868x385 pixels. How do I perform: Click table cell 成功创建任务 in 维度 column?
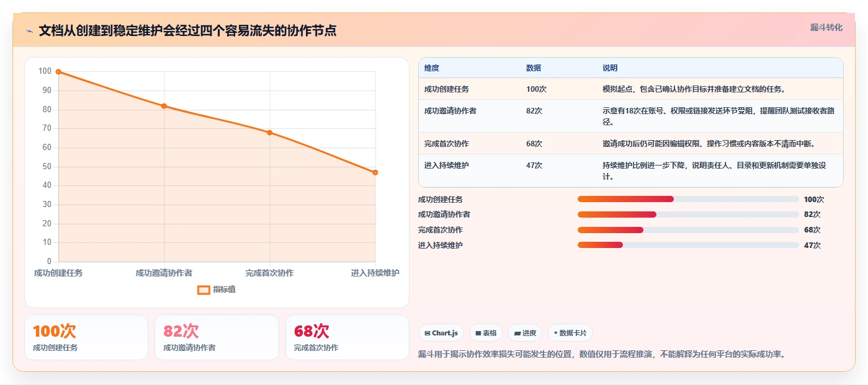(x=447, y=89)
